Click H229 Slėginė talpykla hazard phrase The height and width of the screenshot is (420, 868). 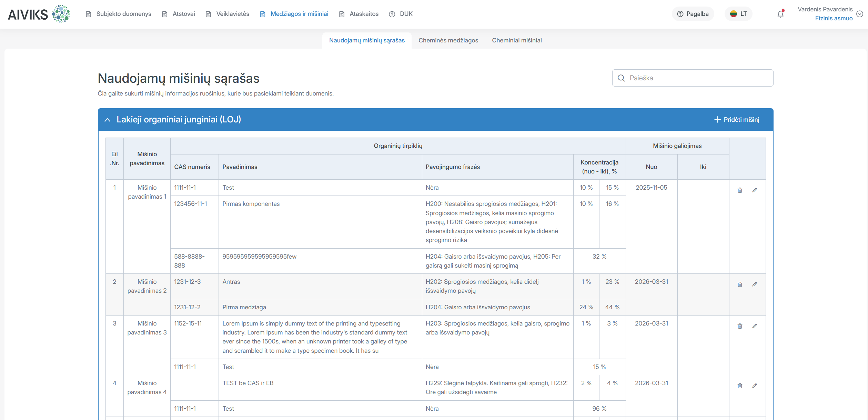point(497,388)
